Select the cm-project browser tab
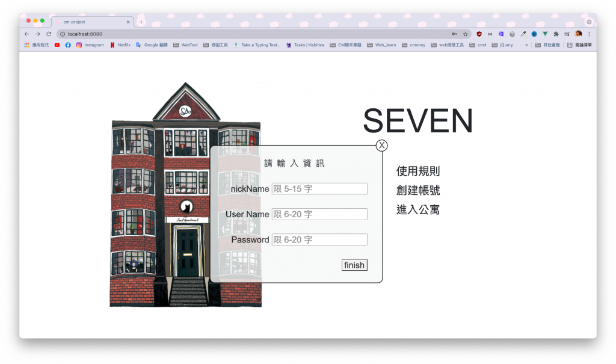Image resolution: width=616 pixels, height=364 pixels. click(93, 22)
